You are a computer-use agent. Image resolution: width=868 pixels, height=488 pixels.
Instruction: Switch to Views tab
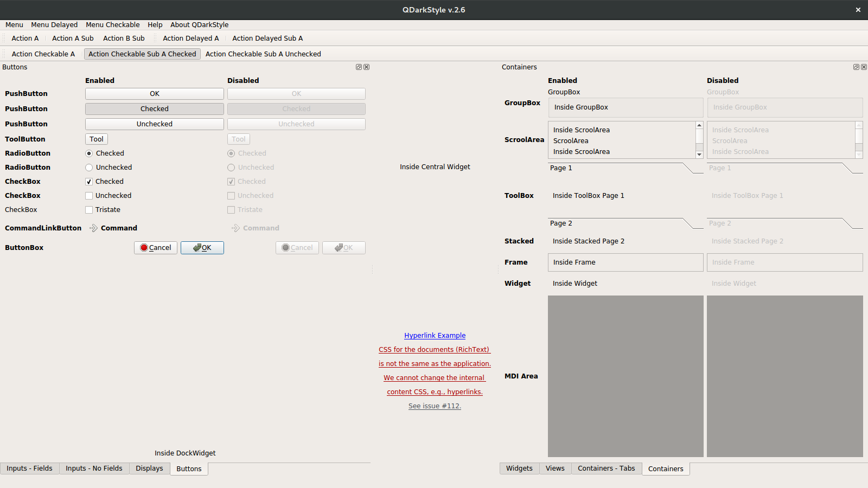click(555, 468)
